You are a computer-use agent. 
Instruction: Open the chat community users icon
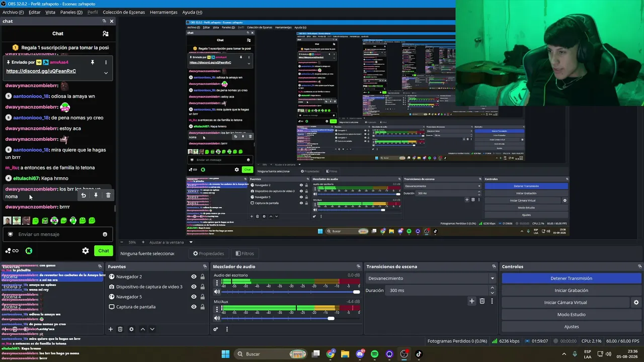105,34
